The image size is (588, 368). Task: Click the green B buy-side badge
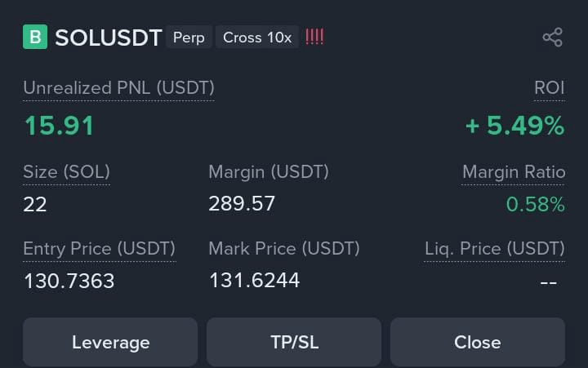(x=35, y=37)
